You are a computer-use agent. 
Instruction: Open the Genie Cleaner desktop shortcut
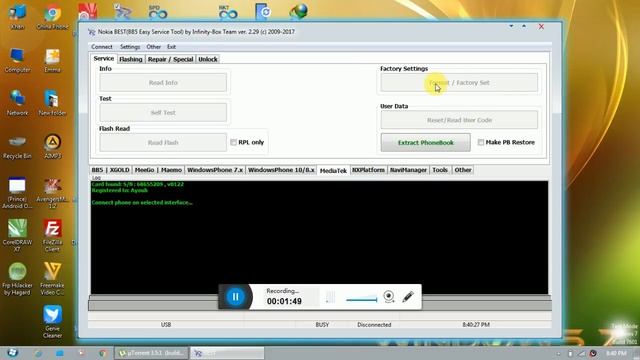(52, 322)
